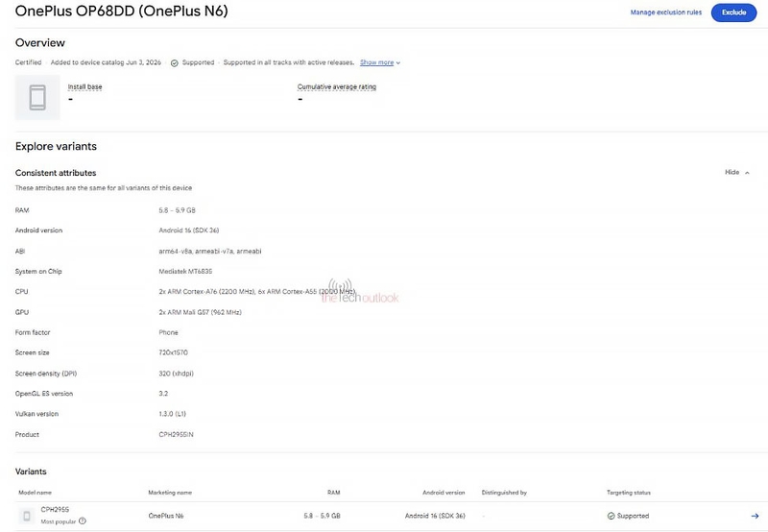This screenshot has width=768, height=532.
Task: Click the OpenGL ES version 3.2 value
Action: (163, 394)
